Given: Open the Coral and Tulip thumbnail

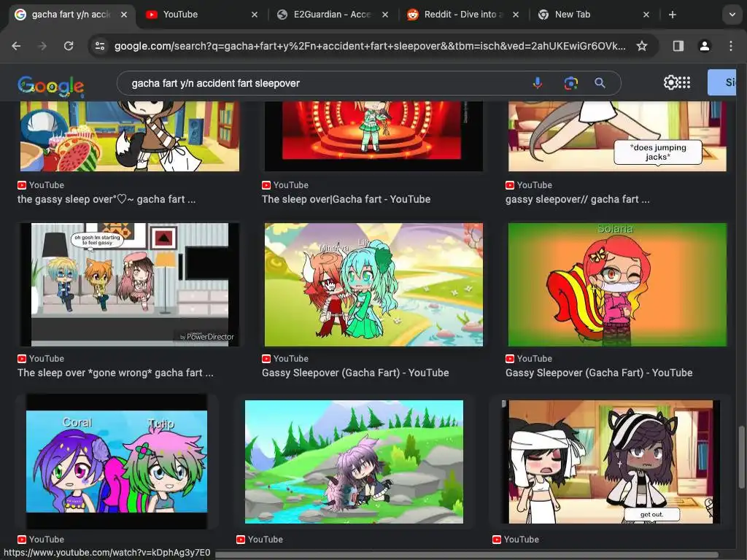Looking at the screenshot, I should 117,462.
